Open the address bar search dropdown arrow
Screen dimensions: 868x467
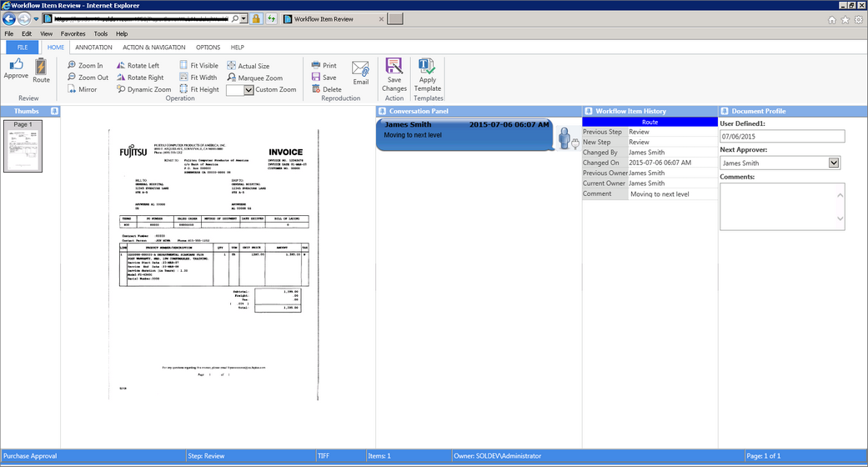point(243,19)
